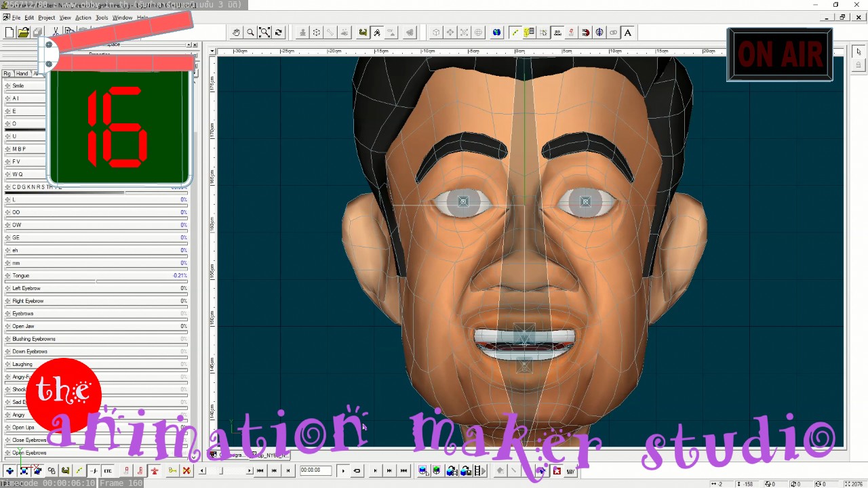Screen dimensions: 868x488
Task: Select the Move (hand) tool
Action: coord(236,33)
